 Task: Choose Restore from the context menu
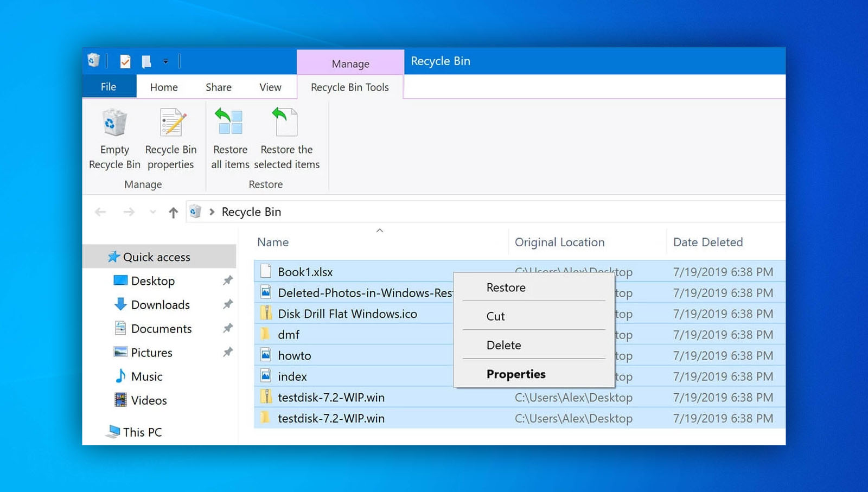click(x=506, y=287)
